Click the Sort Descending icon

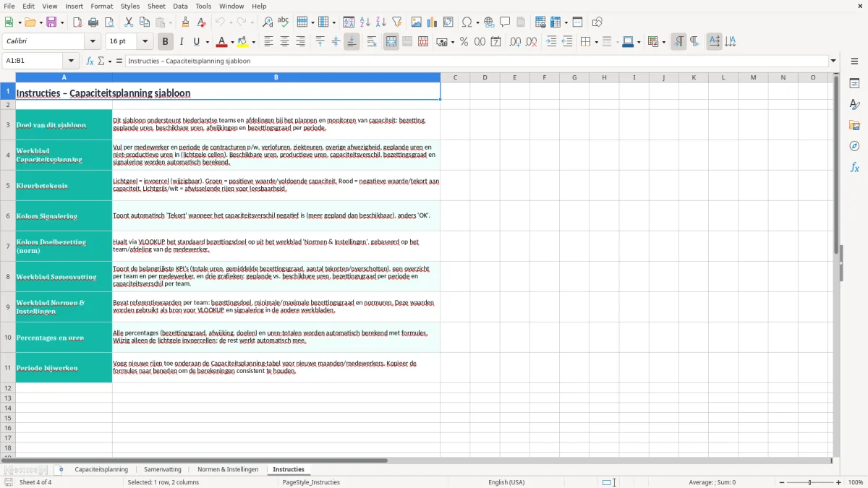[x=380, y=22]
